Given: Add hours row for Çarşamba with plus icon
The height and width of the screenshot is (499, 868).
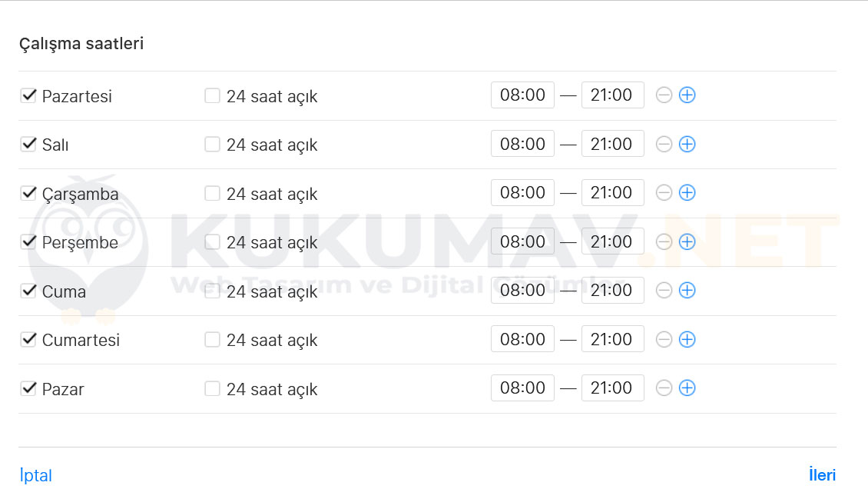Looking at the screenshot, I should (687, 193).
